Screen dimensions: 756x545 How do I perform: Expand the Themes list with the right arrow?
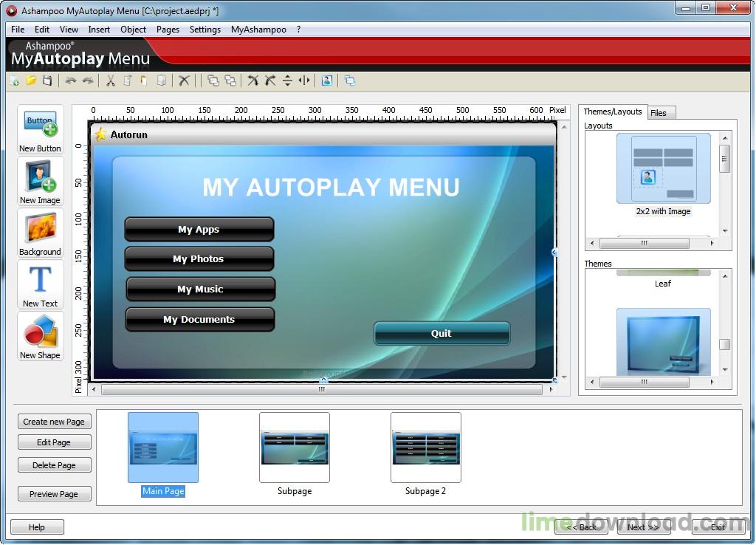point(711,382)
